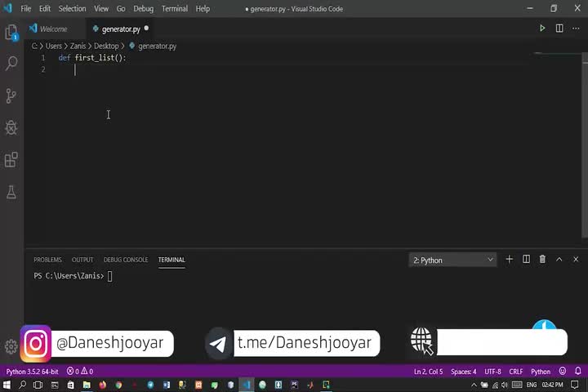The width and height of the screenshot is (588, 392).
Task: Select the generator.py editor tab
Action: (x=121, y=29)
